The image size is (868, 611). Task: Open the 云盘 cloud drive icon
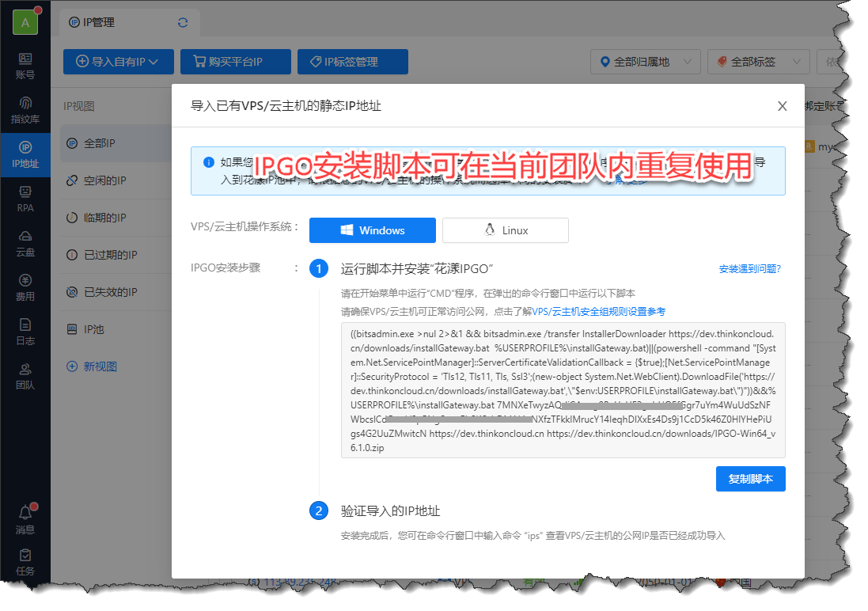pyautogui.click(x=25, y=244)
